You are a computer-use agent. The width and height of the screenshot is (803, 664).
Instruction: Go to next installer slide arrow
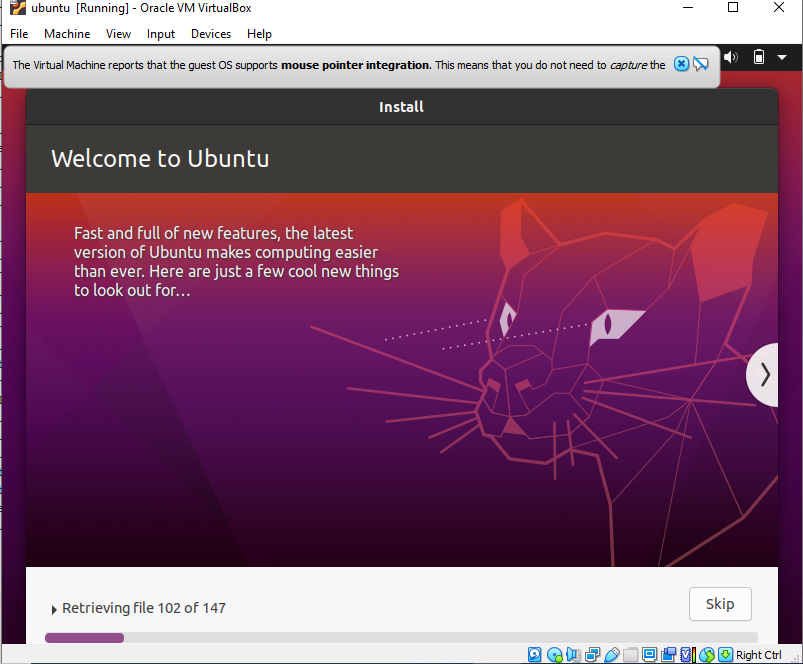pyautogui.click(x=765, y=375)
